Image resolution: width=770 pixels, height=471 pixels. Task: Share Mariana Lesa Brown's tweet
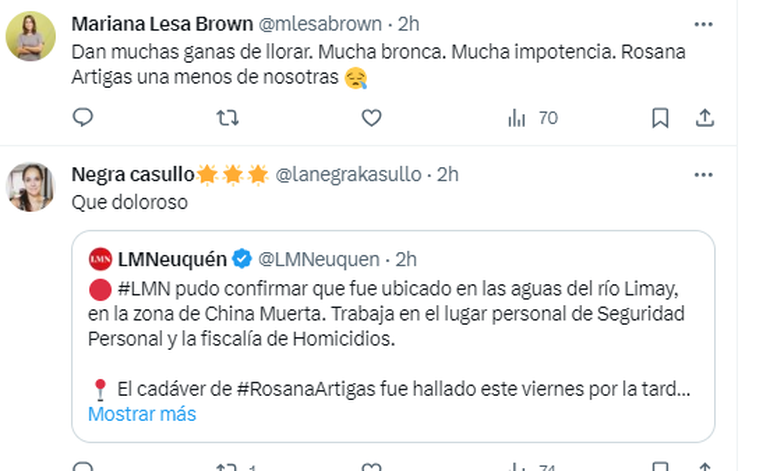click(704, 118)
